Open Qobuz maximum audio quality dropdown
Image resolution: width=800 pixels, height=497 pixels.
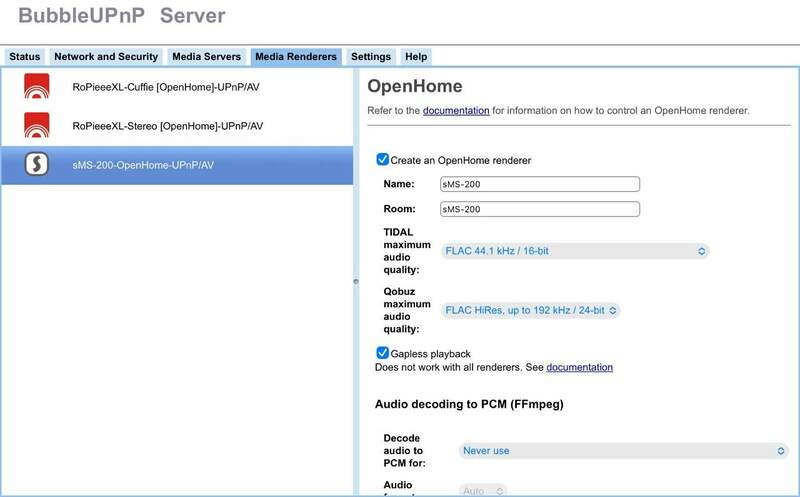click(530, 311)
